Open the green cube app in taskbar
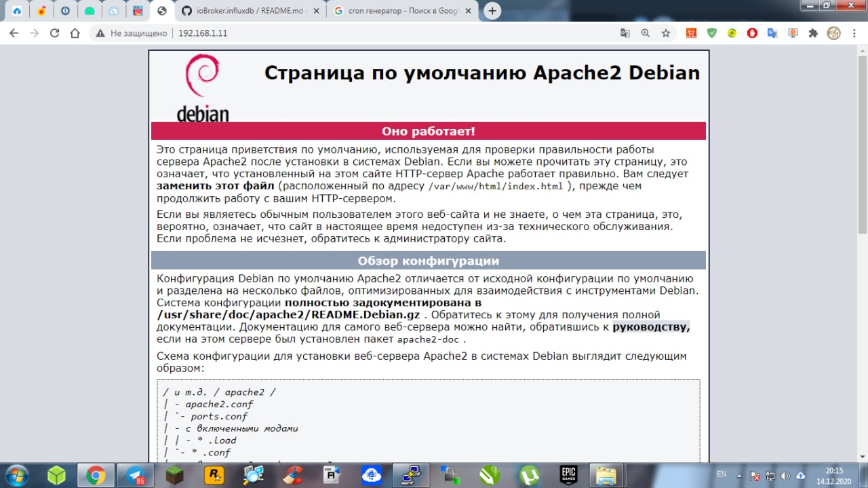 (56, 475)
